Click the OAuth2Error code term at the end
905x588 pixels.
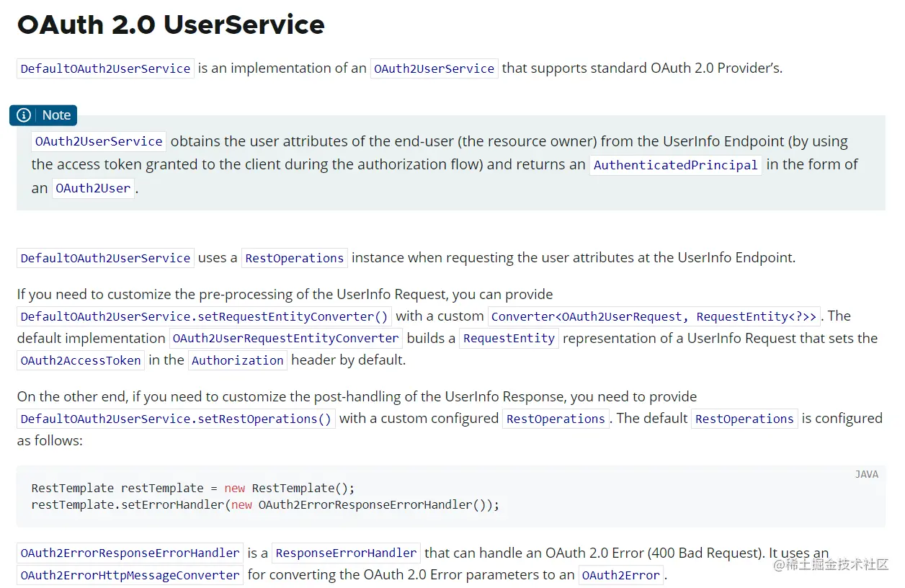[620, 576]
